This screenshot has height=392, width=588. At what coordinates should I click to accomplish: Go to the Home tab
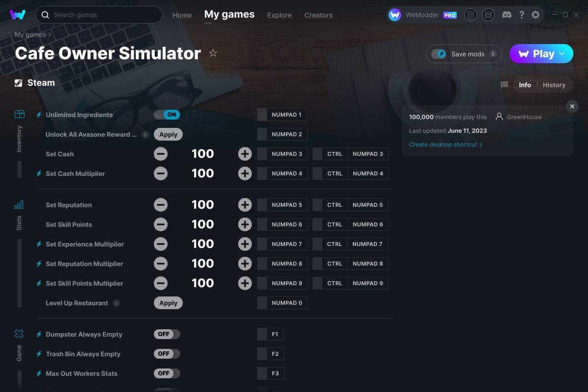182,15
